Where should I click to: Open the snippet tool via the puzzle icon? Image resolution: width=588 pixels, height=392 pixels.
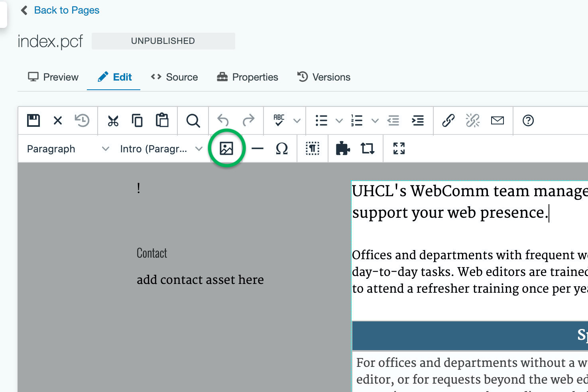(x=342, y=148)
